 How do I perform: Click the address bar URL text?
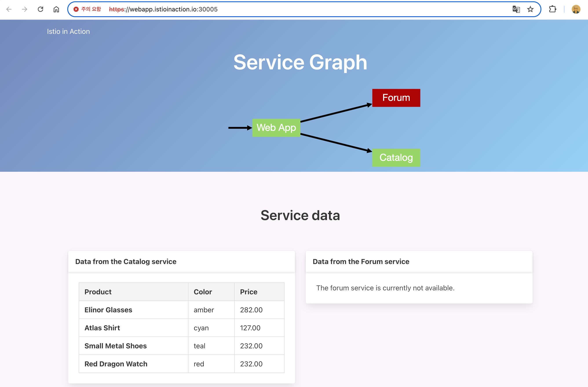coord(163,9)
